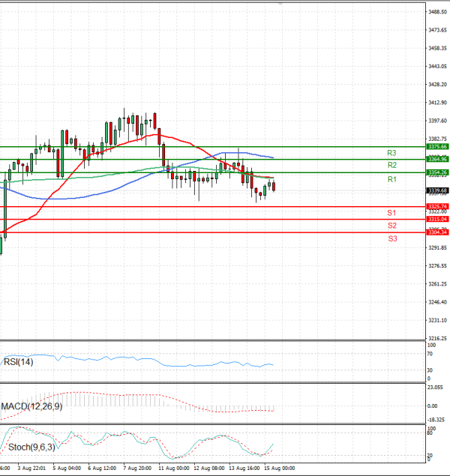Viewport: 450px width, 476px height.
Task: Click the 3443.05 price scale value
Action: [437, 66]
